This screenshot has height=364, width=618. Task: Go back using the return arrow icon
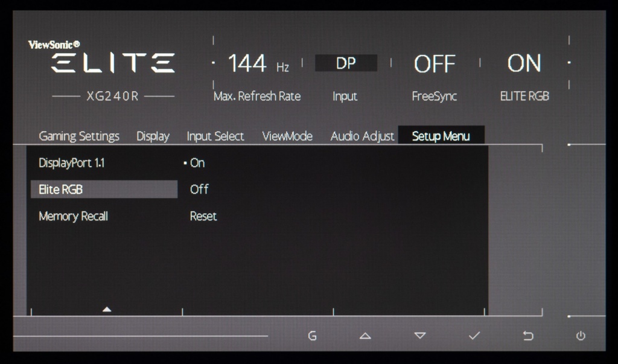[528, 336]
